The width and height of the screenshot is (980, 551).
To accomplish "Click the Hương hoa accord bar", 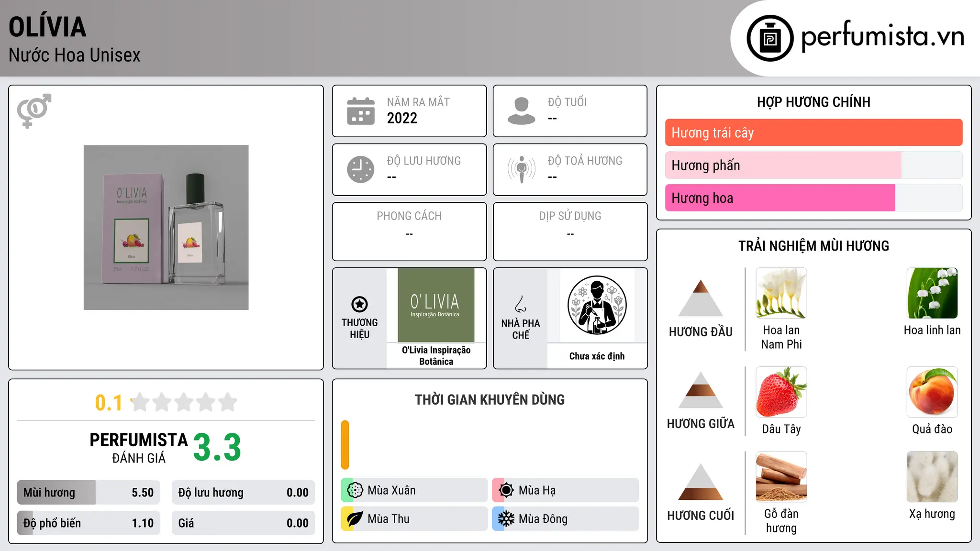I will [814, 198].
